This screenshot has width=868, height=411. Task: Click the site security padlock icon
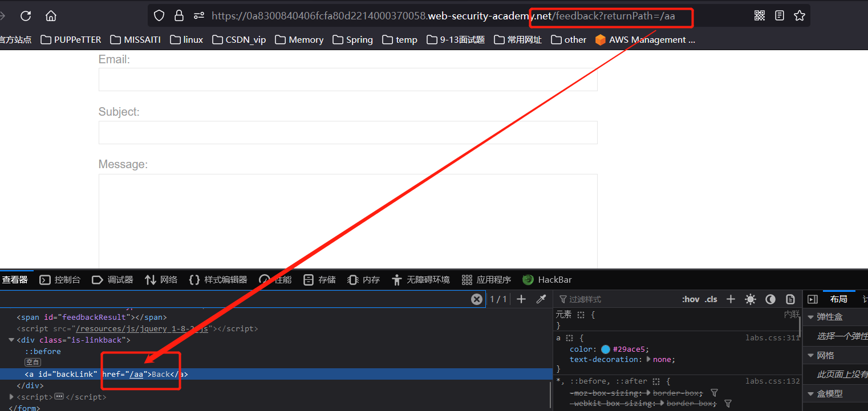(x=179, y=16)
